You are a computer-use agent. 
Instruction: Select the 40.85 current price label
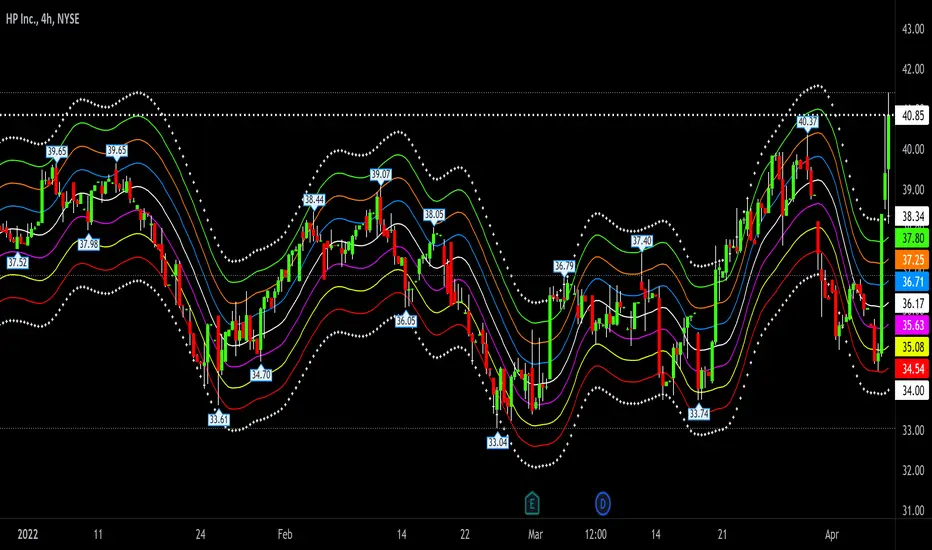(912, 115)
